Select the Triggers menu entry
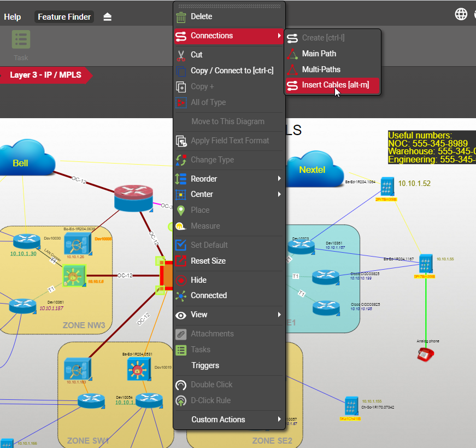This screenshot has width=476, height=448. [205, 365]
